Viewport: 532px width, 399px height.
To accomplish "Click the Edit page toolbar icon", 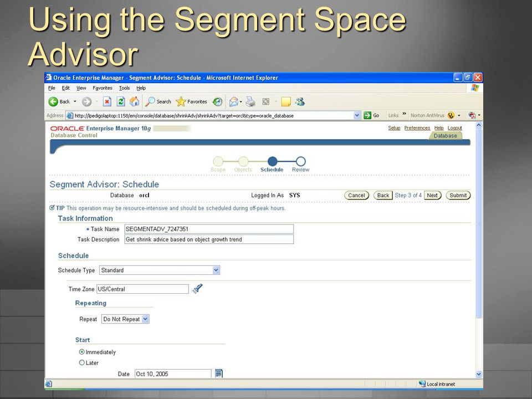I will coord(266,101).
